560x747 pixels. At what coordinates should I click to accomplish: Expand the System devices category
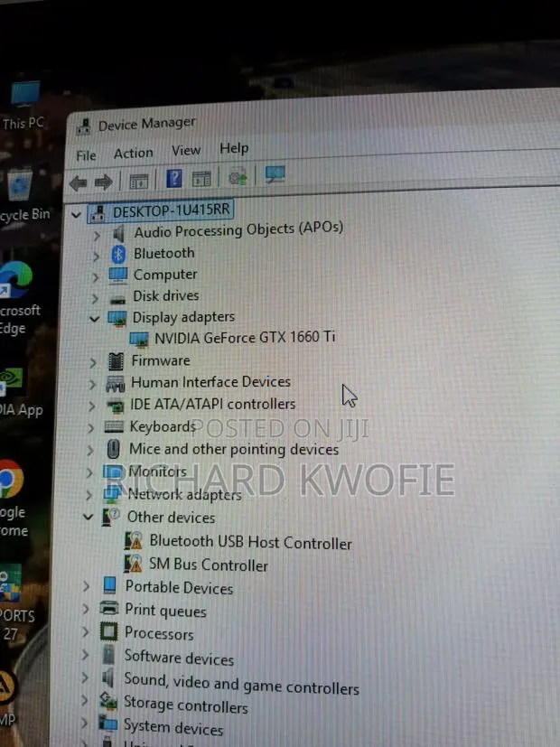83,724
